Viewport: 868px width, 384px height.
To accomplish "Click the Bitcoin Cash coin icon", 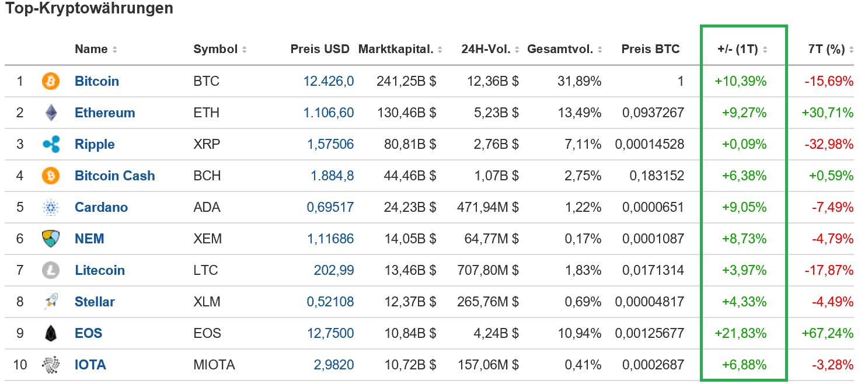I will point(51,176).
